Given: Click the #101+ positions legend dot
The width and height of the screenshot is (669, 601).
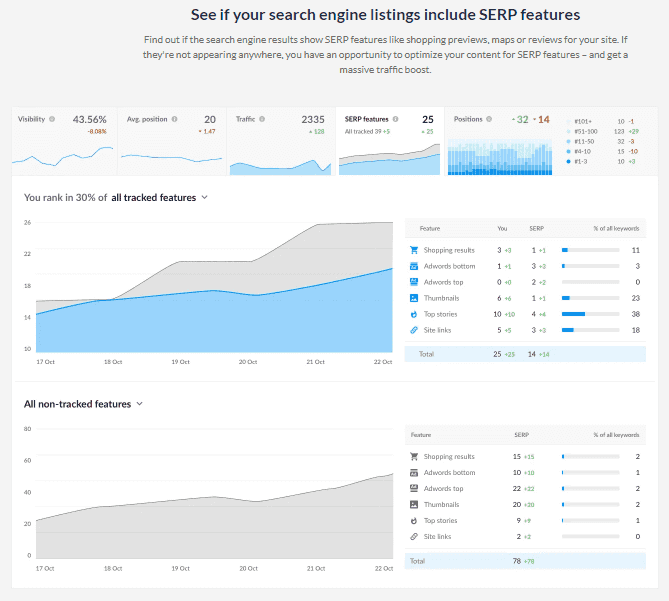Looking at the screenshot, I should pos(568,122).
